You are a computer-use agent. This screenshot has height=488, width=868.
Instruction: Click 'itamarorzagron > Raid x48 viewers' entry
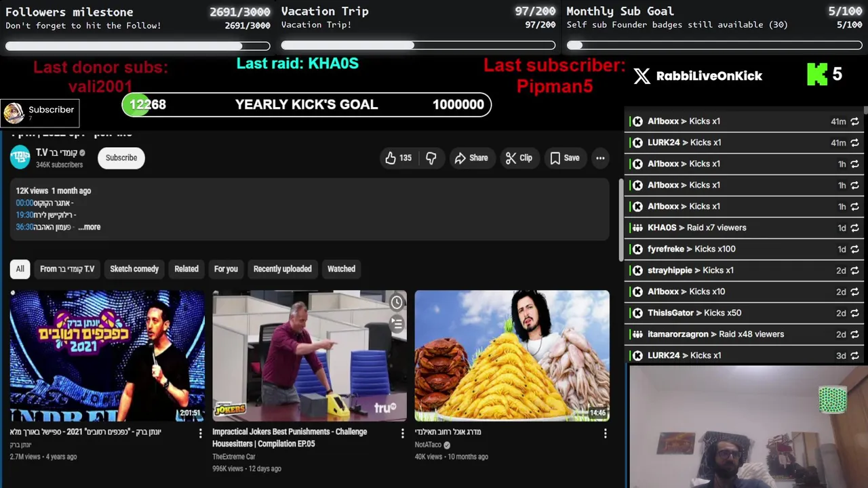click(715, 334)
